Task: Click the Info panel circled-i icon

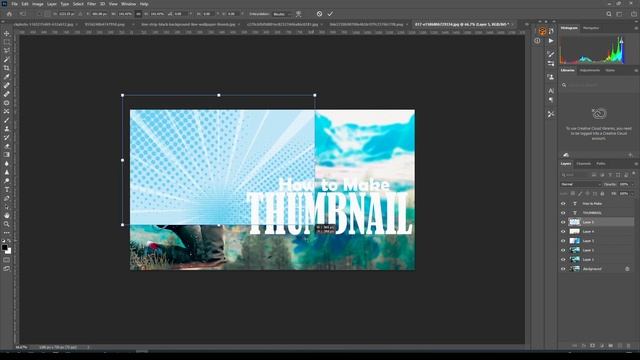Action: coord(537,41)
